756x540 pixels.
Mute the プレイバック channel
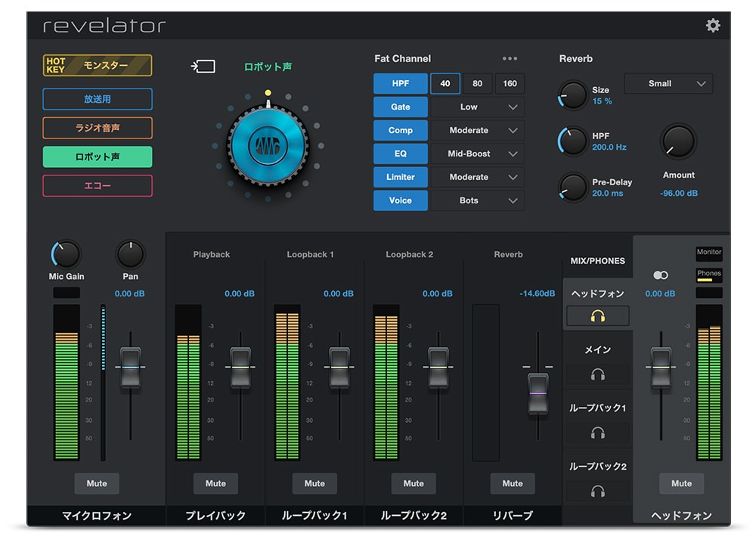click(215, 483)
